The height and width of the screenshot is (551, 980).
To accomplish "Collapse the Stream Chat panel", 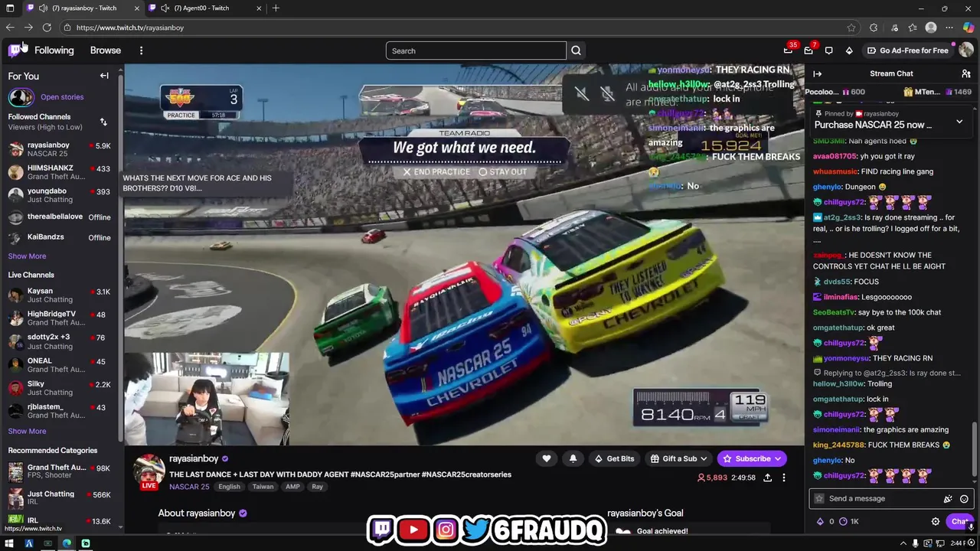I will point(817,73).
